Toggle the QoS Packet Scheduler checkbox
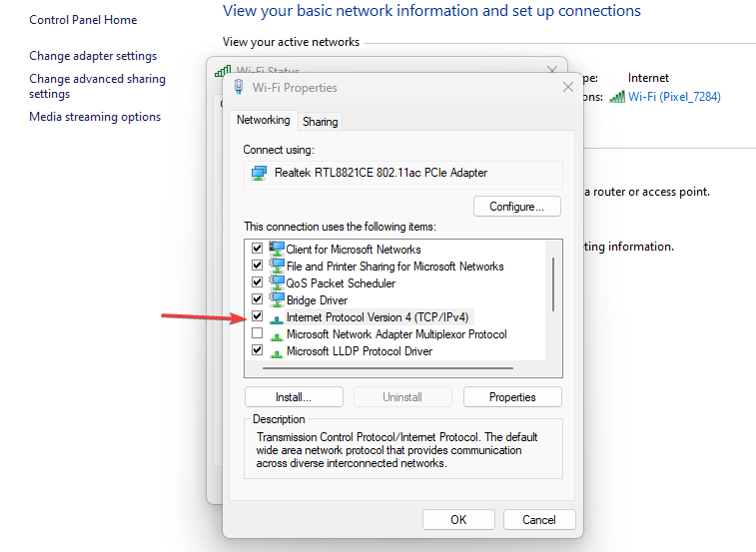 [258, 282]
